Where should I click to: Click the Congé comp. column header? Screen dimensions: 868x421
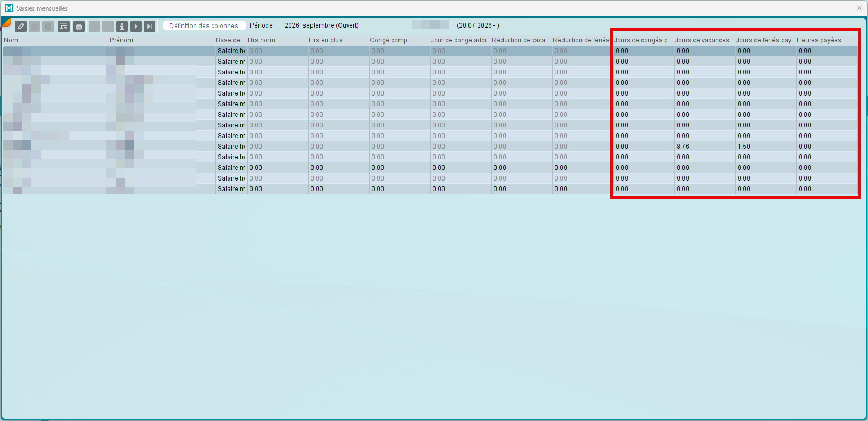click(389, 40)
